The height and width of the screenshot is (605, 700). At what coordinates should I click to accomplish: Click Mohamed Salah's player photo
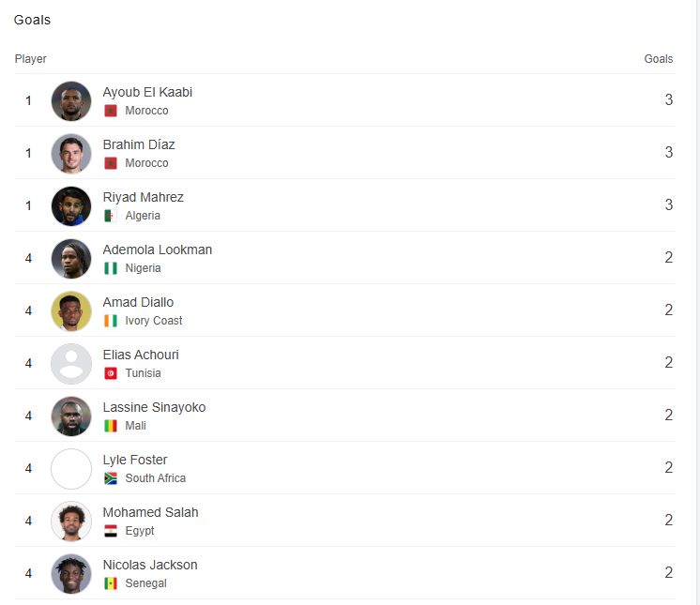click(71, 522)
